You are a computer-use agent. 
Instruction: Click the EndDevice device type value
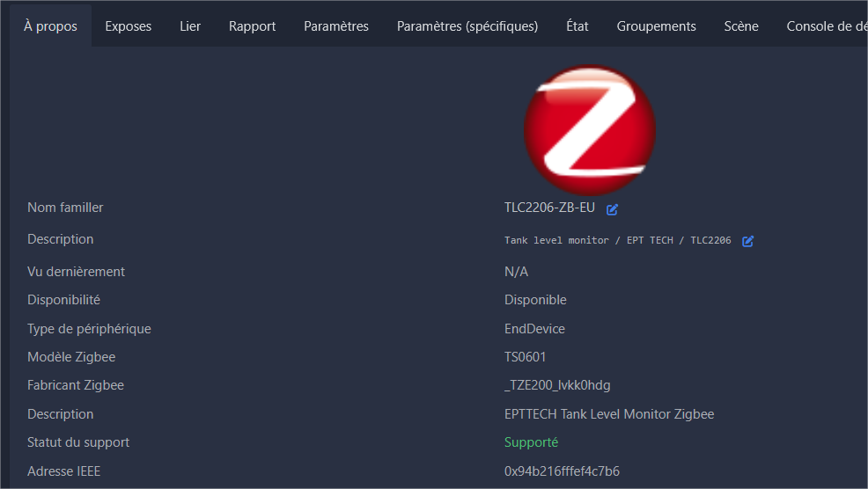[x=534, y=329]
